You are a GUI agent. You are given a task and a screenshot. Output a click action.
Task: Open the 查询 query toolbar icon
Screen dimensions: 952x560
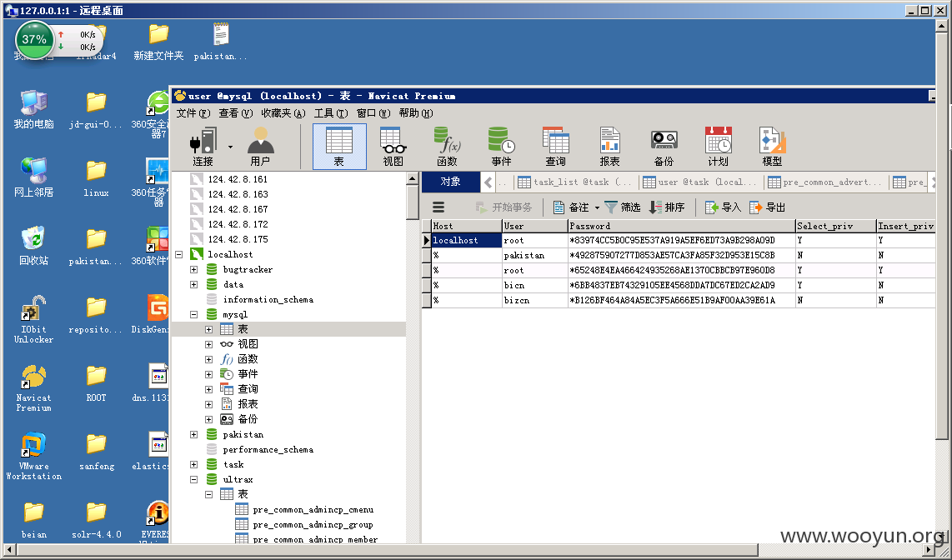point(555,146)
